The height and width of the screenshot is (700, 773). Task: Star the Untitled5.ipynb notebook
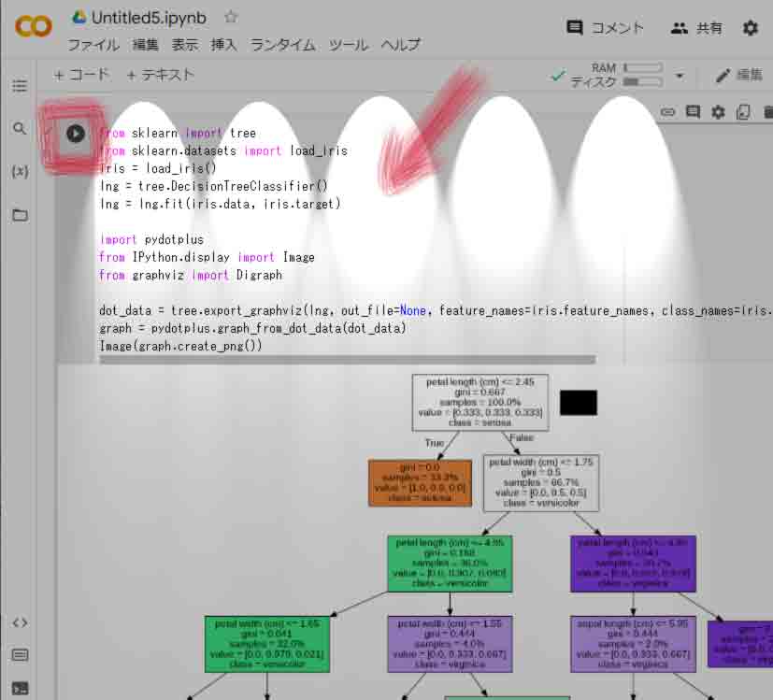[232, 18]
